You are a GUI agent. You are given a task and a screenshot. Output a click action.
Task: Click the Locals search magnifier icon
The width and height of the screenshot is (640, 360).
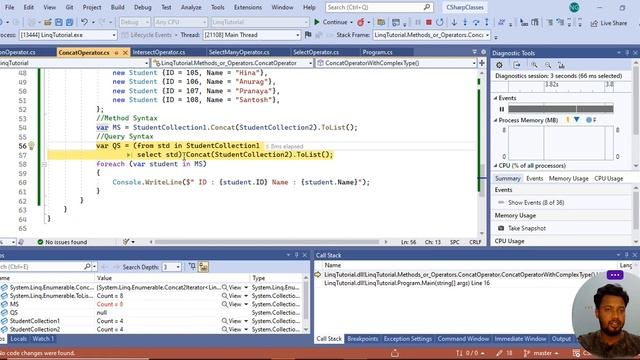(87, 267)
